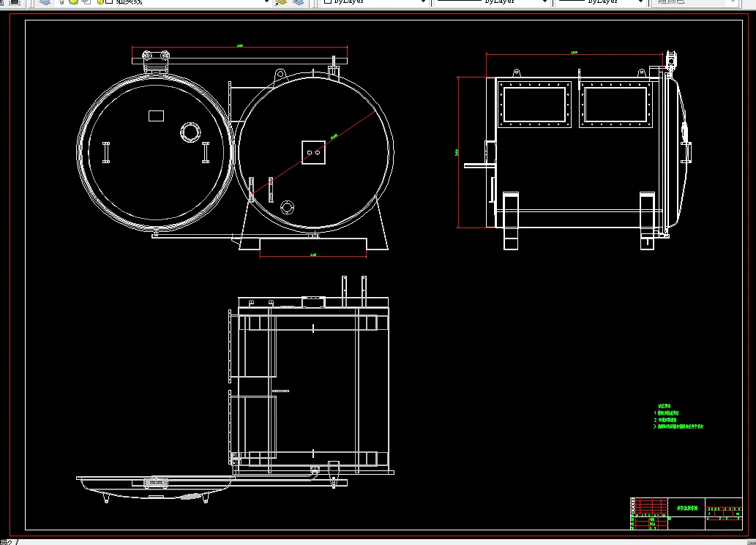Open the Layer Properties Manager stacked-sheets icon
This screenshot has width=756, height=545.
click(x=45, y=2)
